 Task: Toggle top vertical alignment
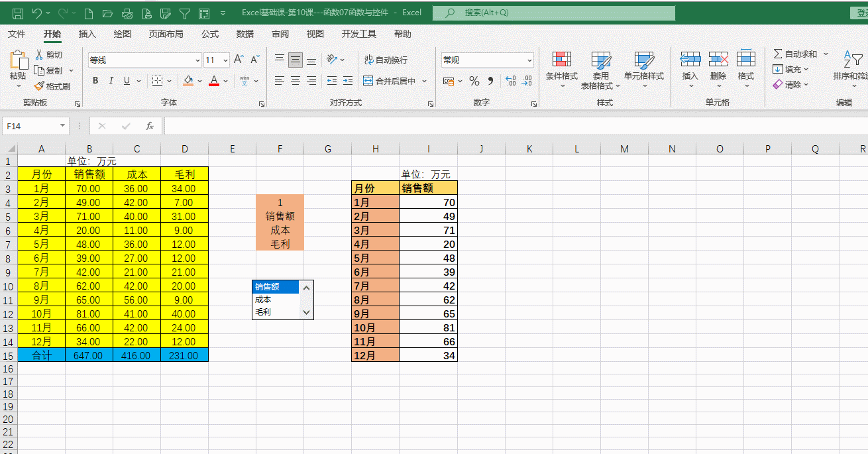click(280, 60)
